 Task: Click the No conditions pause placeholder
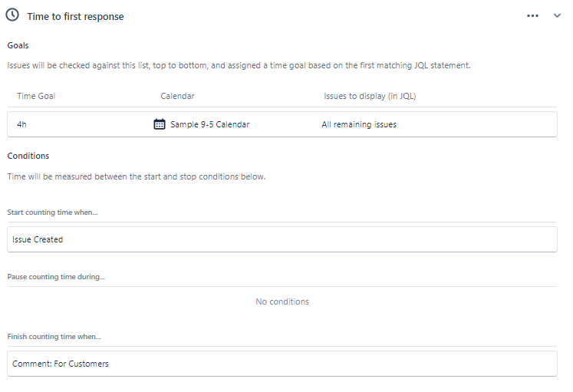tap(282, 301)
